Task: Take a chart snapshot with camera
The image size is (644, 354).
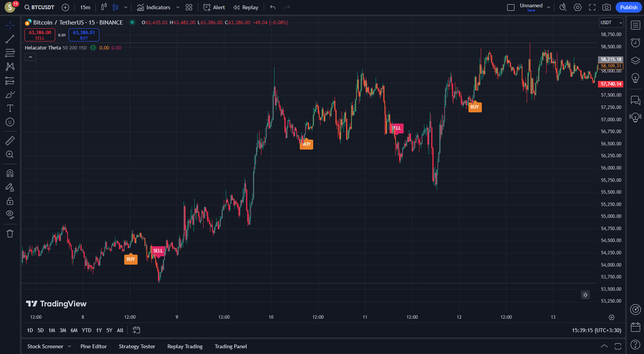Action: (606, 7)
